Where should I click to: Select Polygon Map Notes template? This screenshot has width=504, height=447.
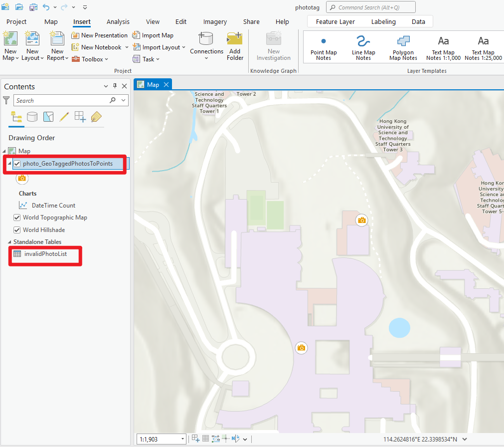tap(403, 47)
